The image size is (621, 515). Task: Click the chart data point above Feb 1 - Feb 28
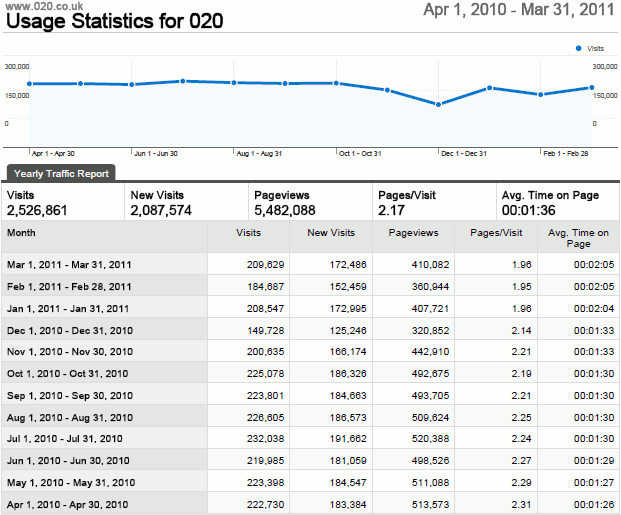(x=541, y=95)
